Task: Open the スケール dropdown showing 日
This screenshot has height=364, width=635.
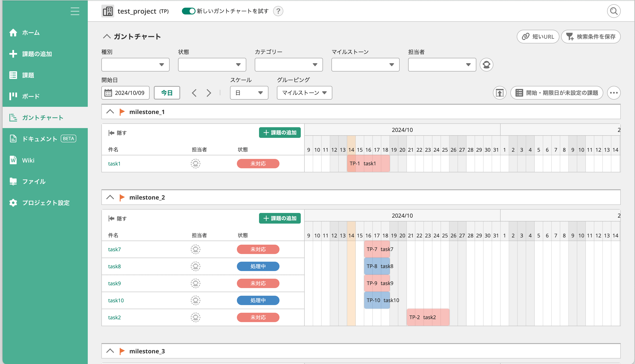Action: [x=249, y=93]
